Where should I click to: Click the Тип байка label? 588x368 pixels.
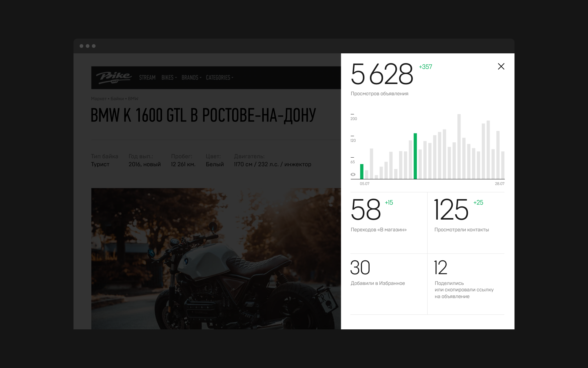point(104,156)
